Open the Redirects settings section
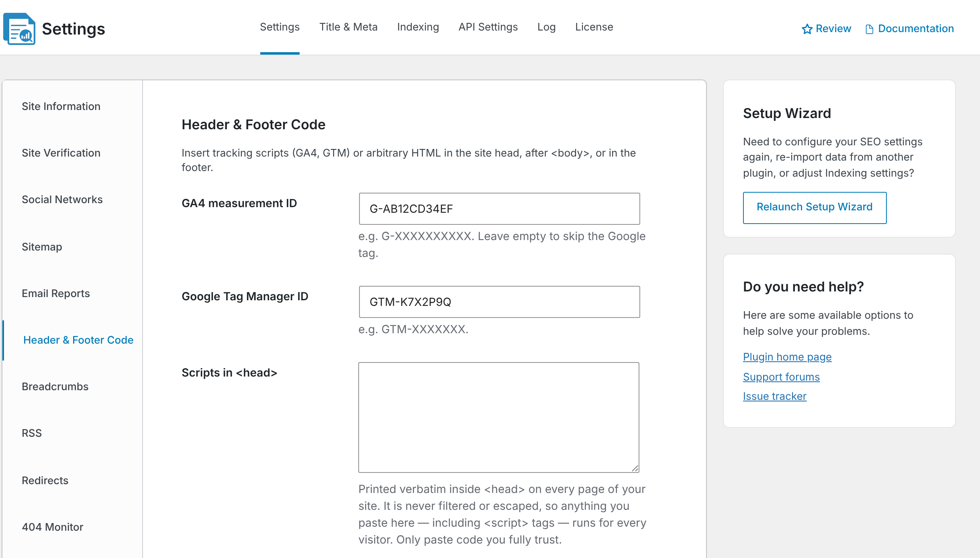980x558 pixels. pyautogui.click(x=45, y=481)
